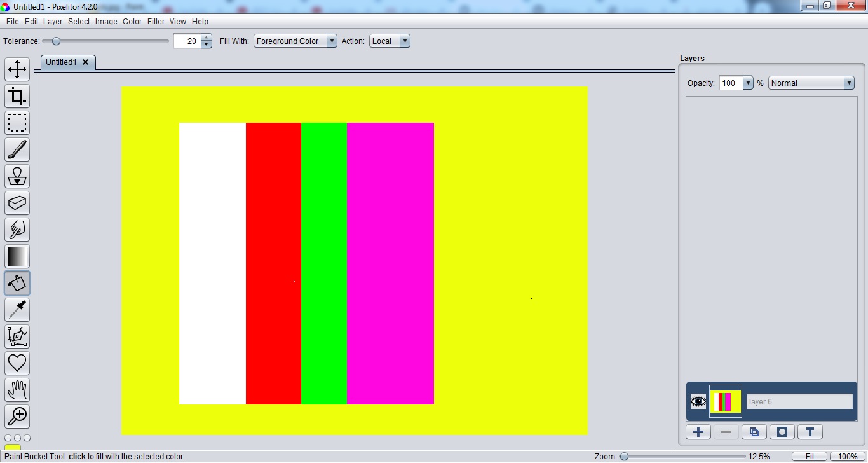Screen dimensions: 868x463
Task: Open the Fill With dropdown
Action: (x=295, y=41)
